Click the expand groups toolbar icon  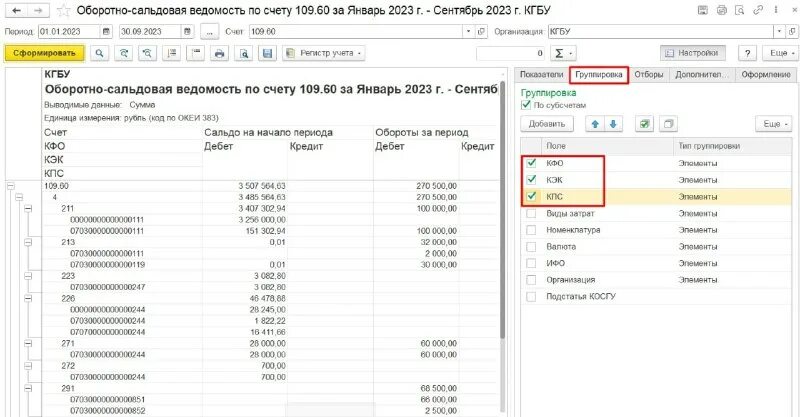[x=171, y=53]
